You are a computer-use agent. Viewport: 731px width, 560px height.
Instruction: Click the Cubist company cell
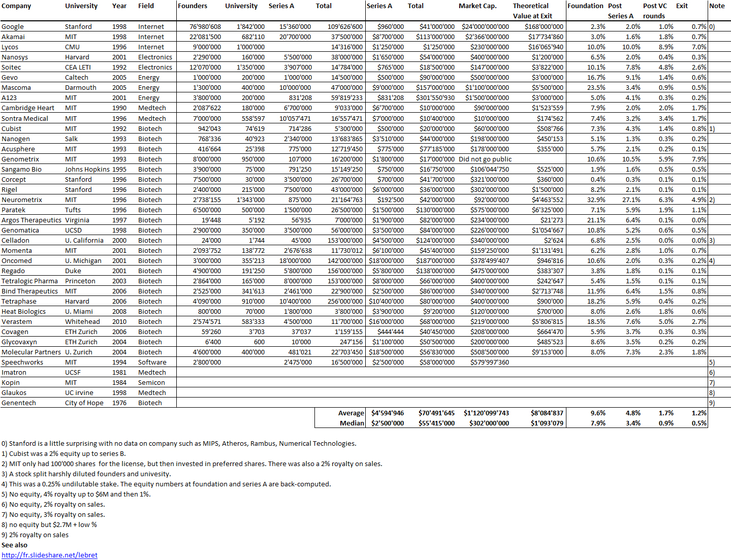[12, 128]
